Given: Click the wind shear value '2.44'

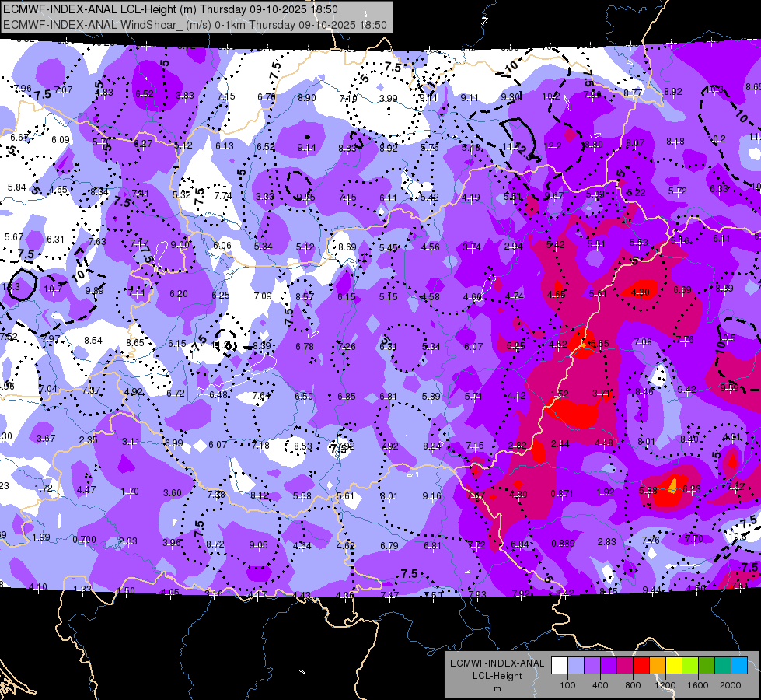Looking at the screenshot, I should pyautogui.click(x=560, y=443).
